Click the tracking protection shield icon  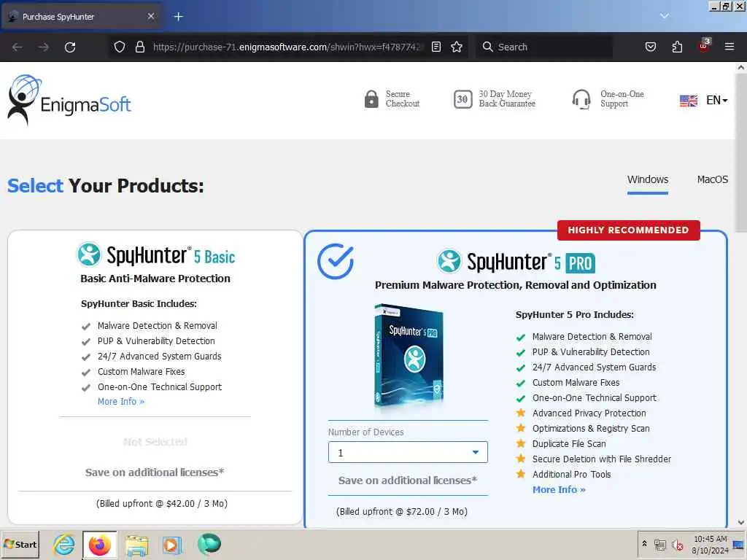point(120,47)
